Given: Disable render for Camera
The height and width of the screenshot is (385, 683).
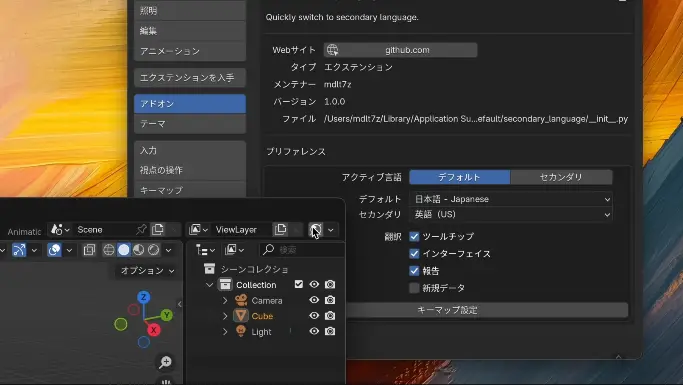Looking at the screenshot, I should pyautogui.click(x=330, y=300).
